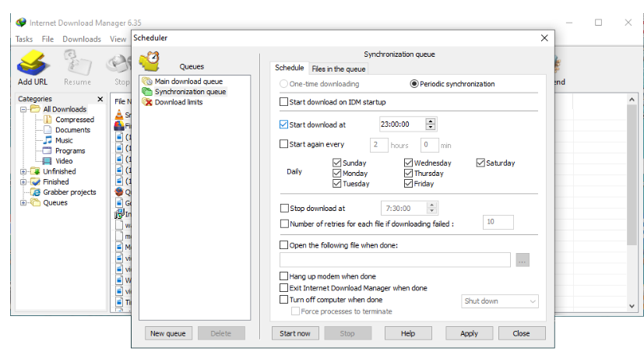644x362 pixels.
Task: Select the Download limits queue item
Action: click(x=178, y=101)
